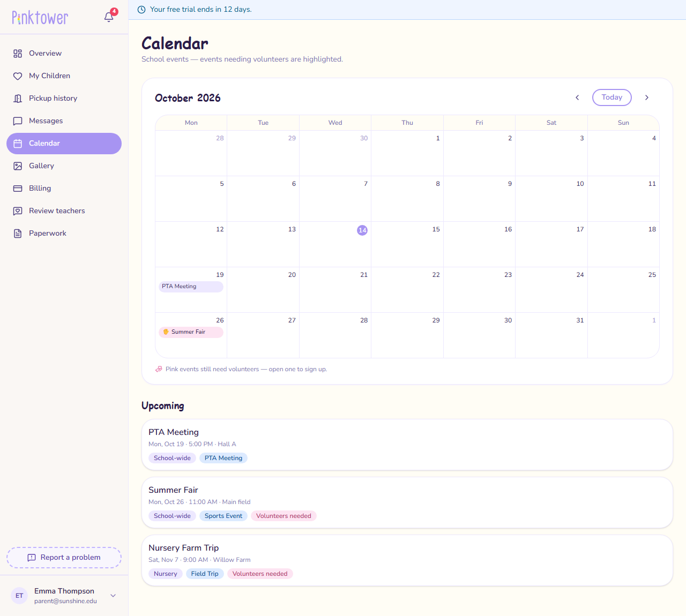Open the Overview page
This screenshot has height=616, width=686.
click(64, 54)
